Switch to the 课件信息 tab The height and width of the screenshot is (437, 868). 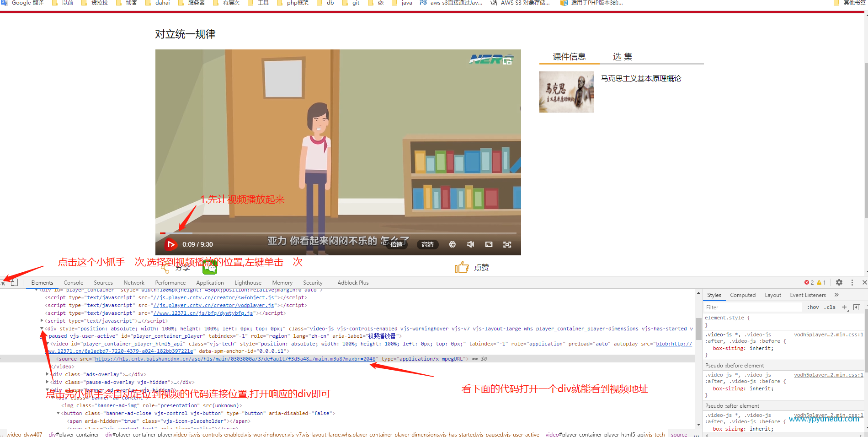tap(569, 56)
